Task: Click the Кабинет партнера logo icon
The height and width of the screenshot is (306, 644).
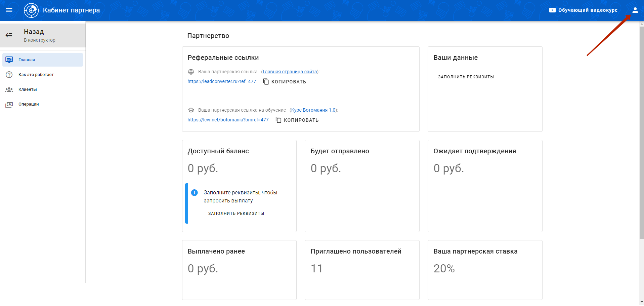Action: [x=31, y=10]
